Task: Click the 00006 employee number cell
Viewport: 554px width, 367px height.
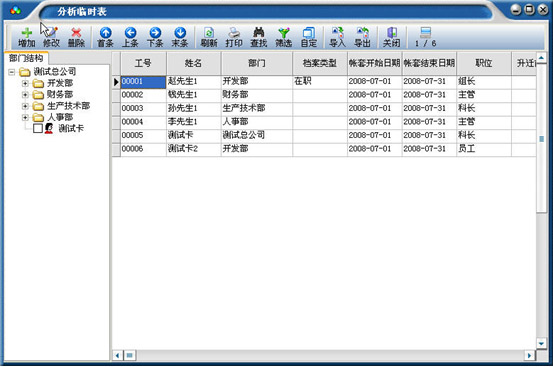Action: pyautogui.click(x=143, y=149)
